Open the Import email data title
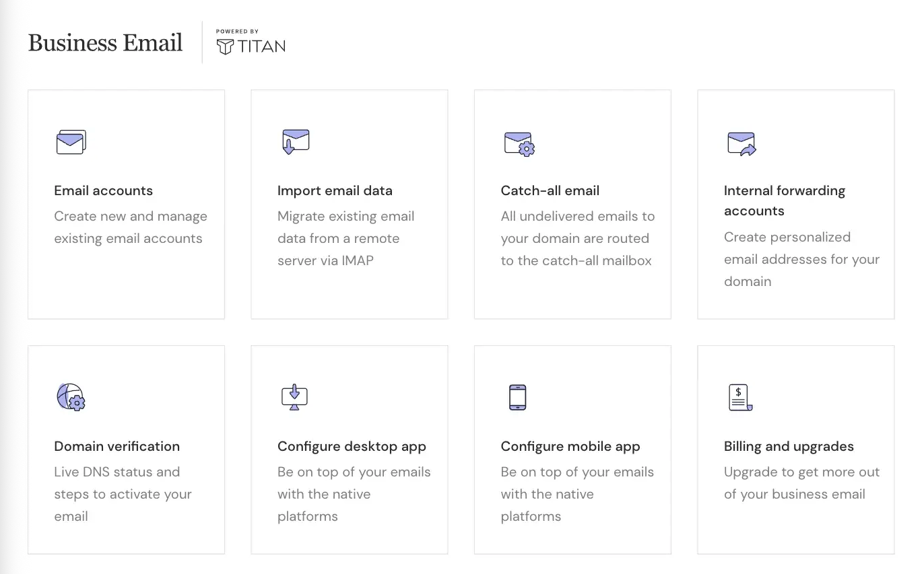 [335, 190]
